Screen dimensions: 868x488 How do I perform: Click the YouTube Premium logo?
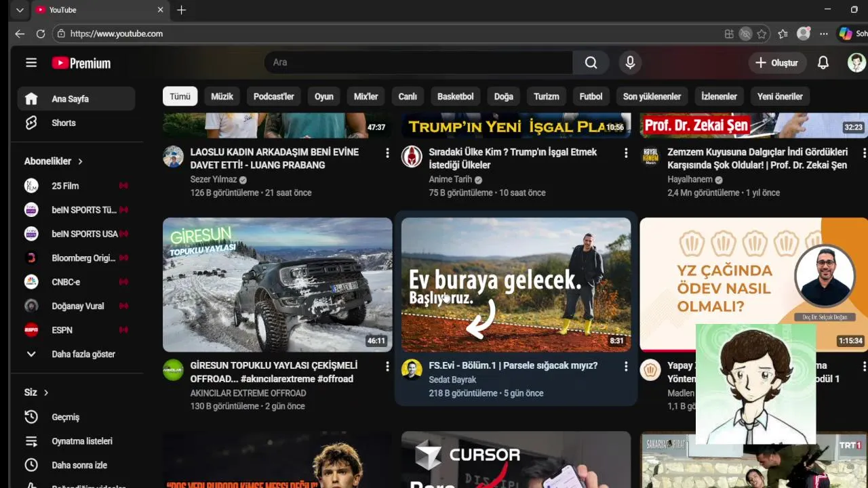click(x=81, y=63)
